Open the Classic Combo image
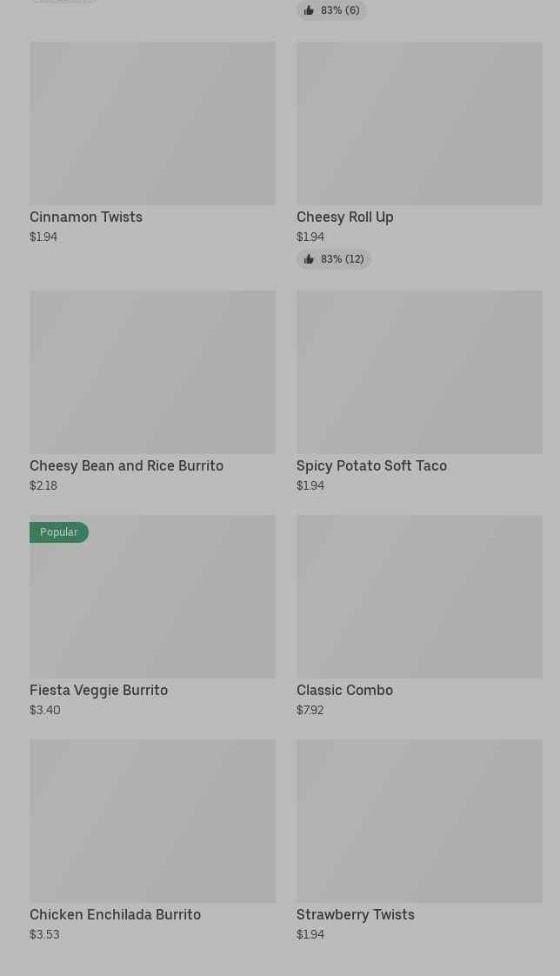The image size is (560, 976). coord(419,597)
